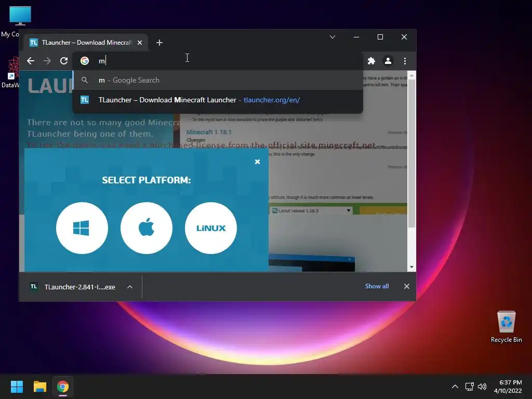Expand the TLauncher download options chevron
The image size is (532, 399).
click(129, 287)
